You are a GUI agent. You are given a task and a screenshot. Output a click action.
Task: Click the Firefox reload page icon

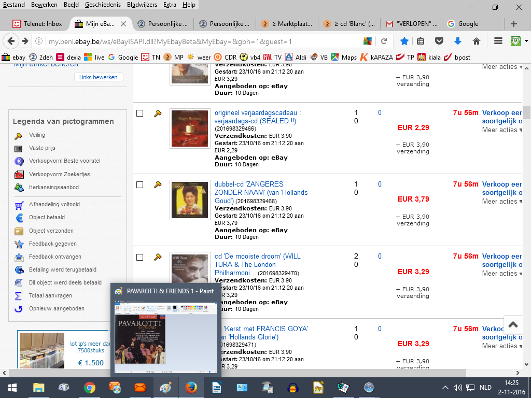384,41
